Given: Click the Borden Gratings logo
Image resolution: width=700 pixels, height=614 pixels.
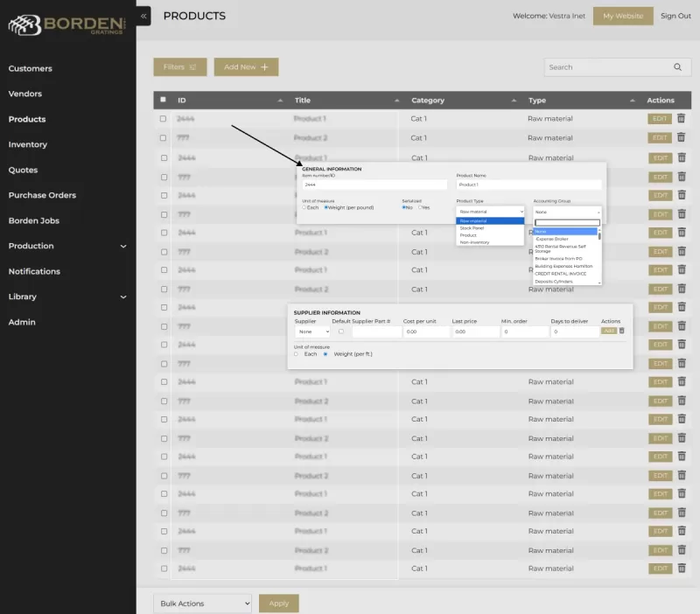Looking at the screenshot, I should (x=66, y=24).
